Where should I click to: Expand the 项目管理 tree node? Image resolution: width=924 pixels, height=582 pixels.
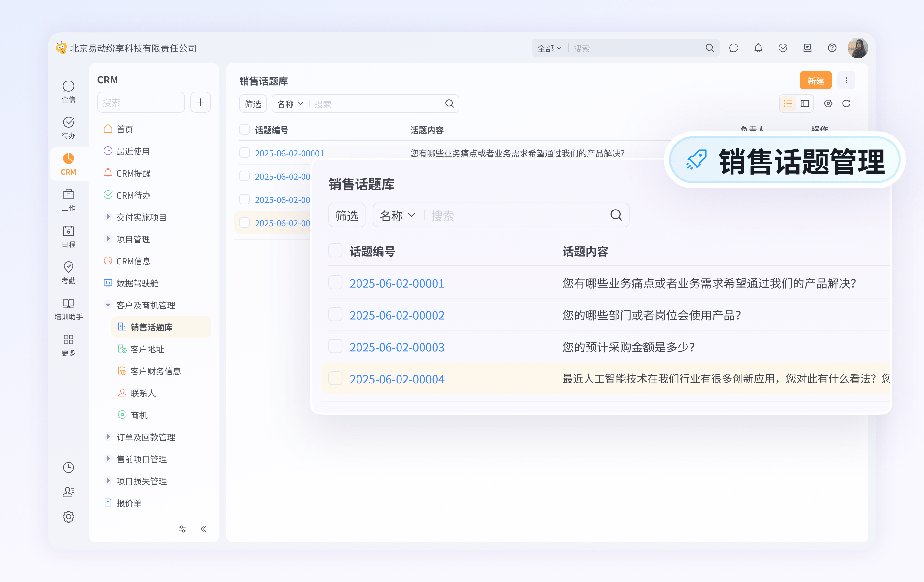point(108,239)
